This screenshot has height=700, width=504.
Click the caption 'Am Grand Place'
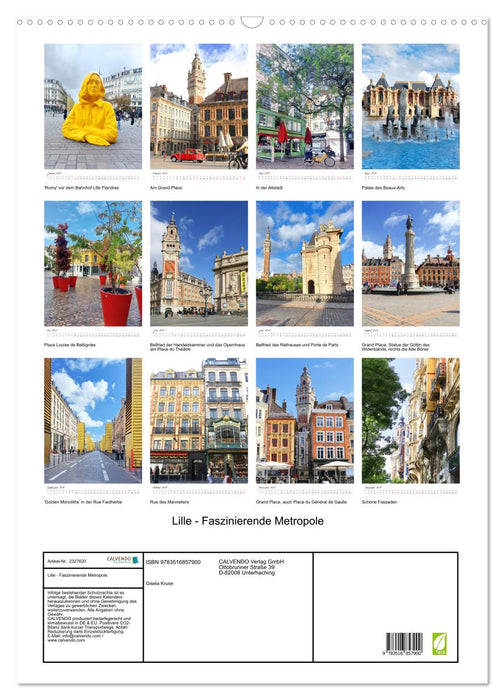coord(166,188)
